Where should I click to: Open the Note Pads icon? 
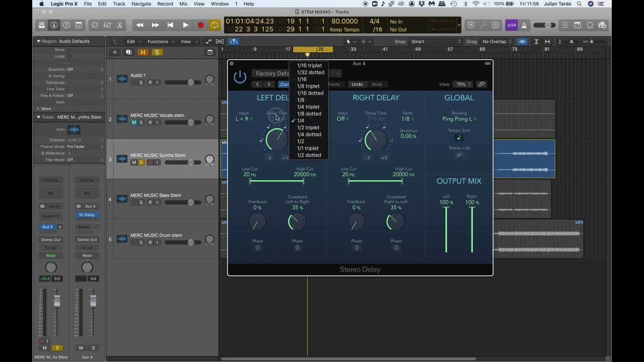tap(578, 25)
